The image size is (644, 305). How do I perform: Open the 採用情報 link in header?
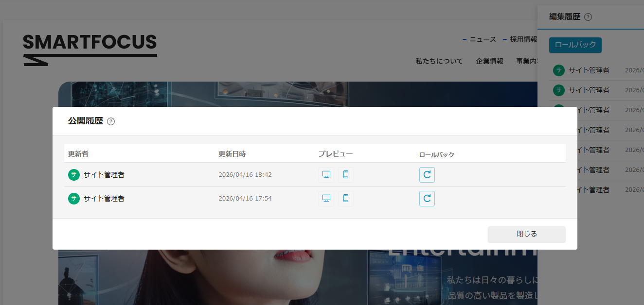(523, 39)
